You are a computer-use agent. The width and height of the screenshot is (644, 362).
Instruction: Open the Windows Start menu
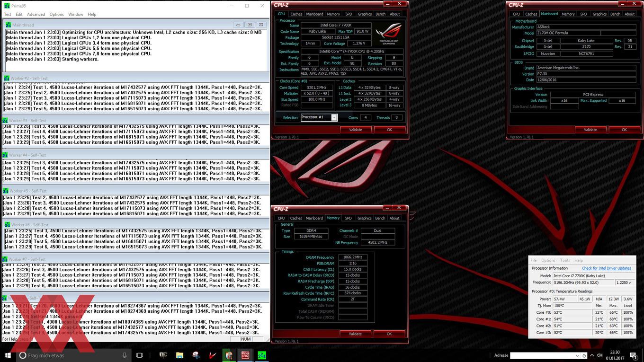8,355
